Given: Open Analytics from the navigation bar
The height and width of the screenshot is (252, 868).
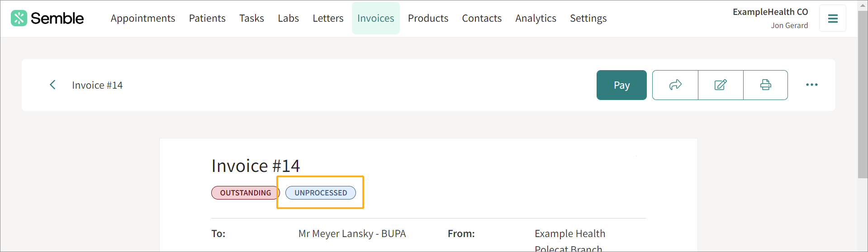Looking at the screenshot, I should click(x=536, y=18).
